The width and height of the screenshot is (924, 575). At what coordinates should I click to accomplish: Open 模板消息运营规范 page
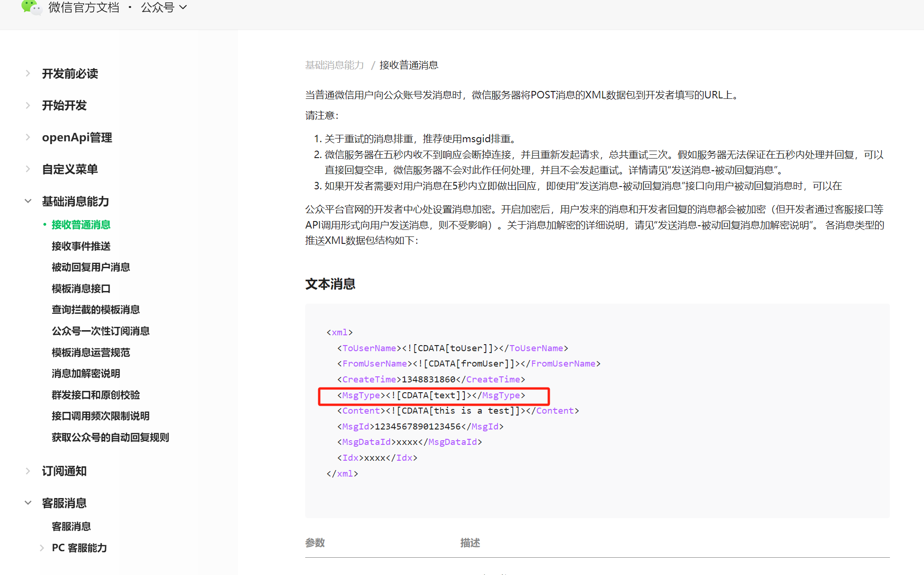click(91, 353)
